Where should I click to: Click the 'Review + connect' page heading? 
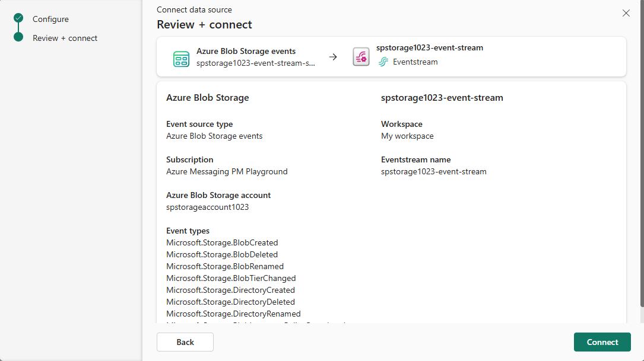[204, 25]
